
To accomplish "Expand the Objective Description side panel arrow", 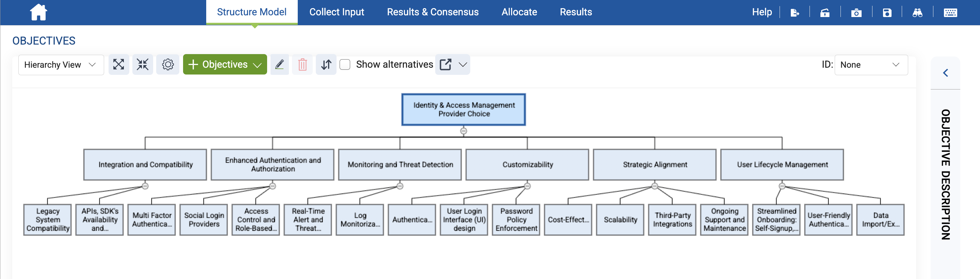I will [945, 73].
